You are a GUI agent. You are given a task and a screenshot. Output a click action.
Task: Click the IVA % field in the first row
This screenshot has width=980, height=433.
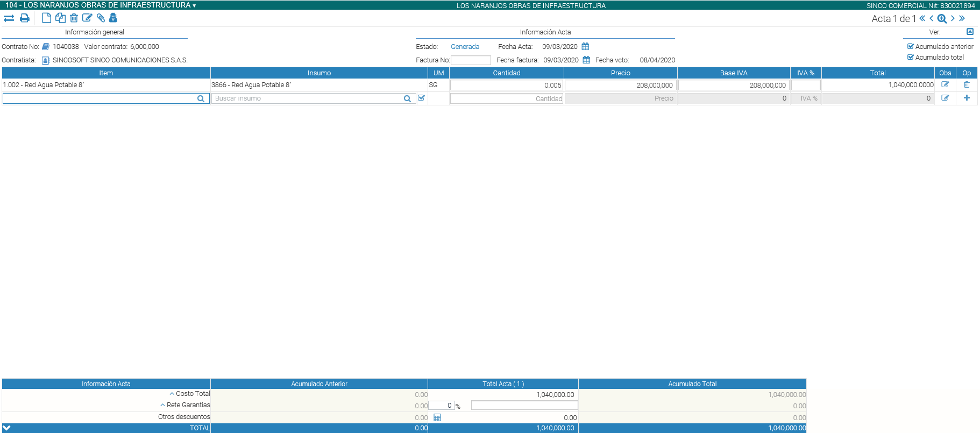click(806, 85)
